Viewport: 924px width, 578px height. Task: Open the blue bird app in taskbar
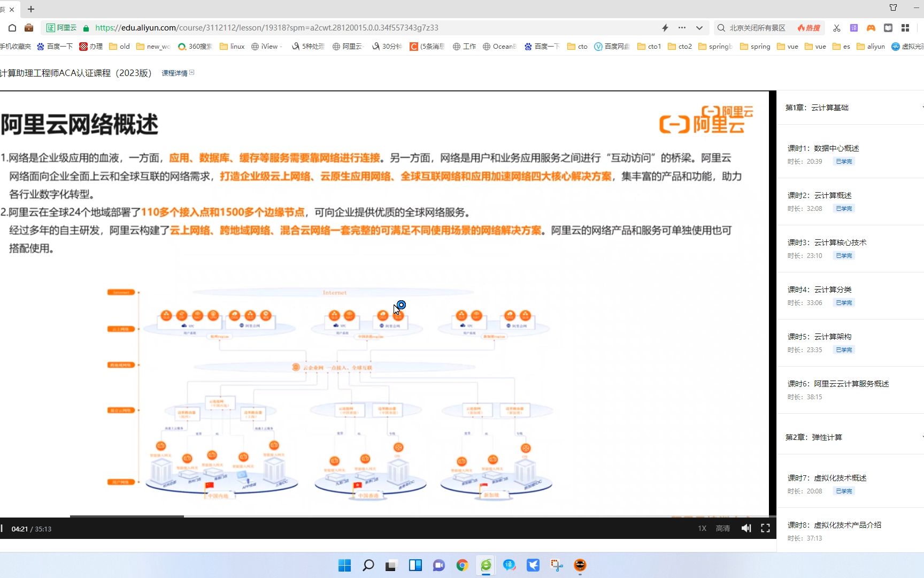533,565
